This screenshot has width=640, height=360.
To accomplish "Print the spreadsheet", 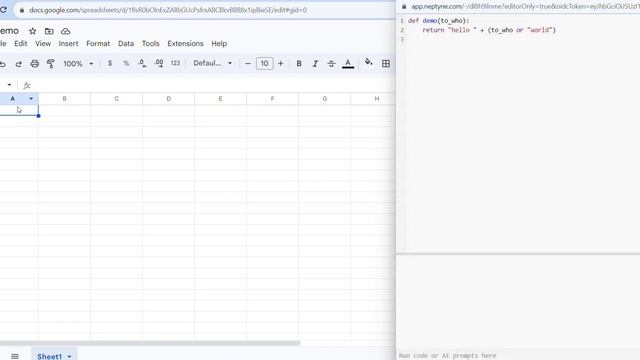I will click(35, 64).
